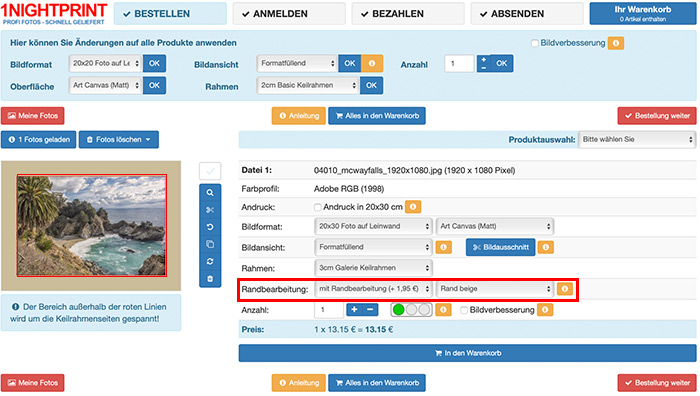The height and width of the screenshot is (396, 700).
Task: Open the 3cm Galerie Keilrahmen dropdown
Action: click(373, 268)
